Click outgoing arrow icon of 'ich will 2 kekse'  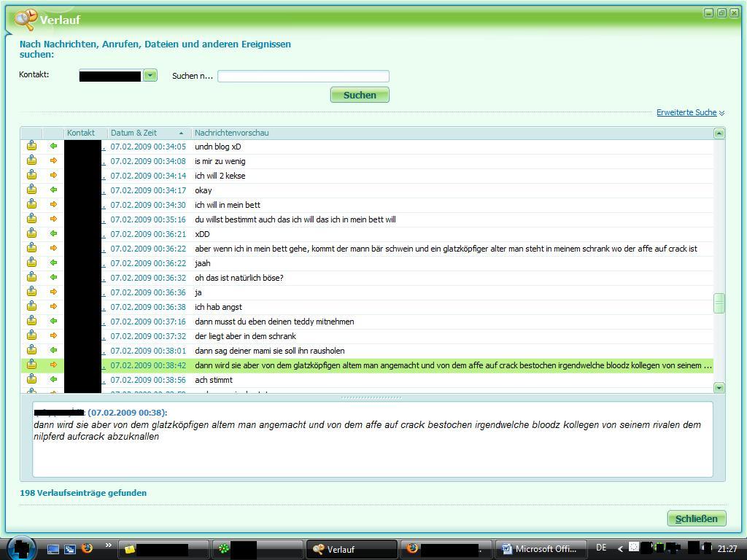click(x=53, y=176)
